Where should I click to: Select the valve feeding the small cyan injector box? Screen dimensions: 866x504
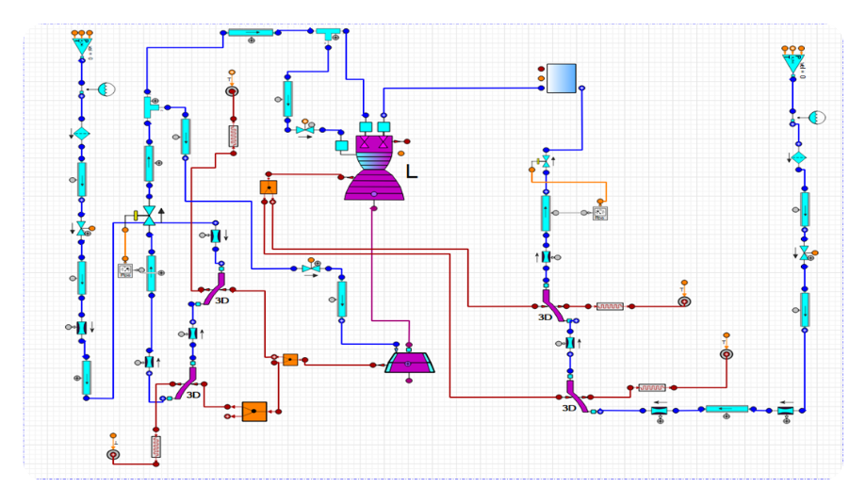point(305,130)
